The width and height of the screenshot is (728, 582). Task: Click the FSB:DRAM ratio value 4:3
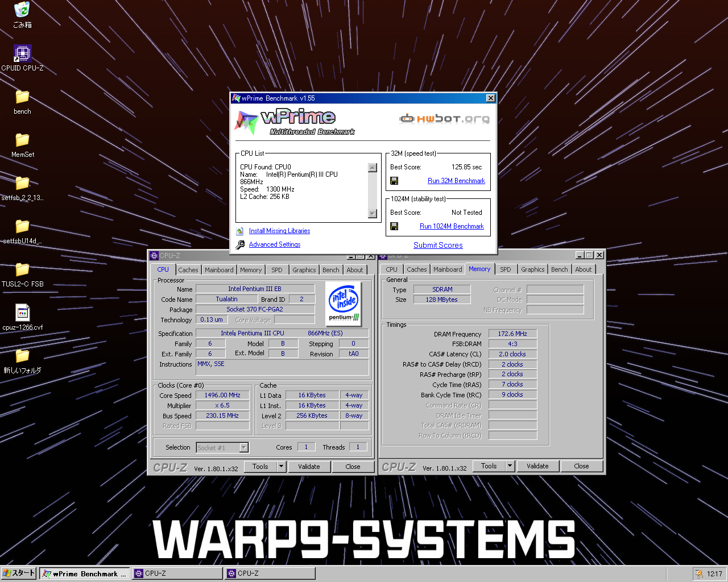pos(512,344)
